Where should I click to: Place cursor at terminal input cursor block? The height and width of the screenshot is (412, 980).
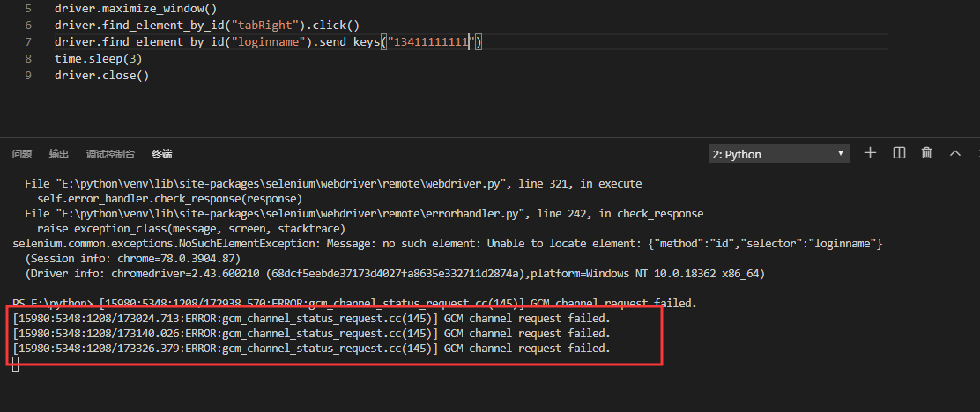click(x=16, y=364)
